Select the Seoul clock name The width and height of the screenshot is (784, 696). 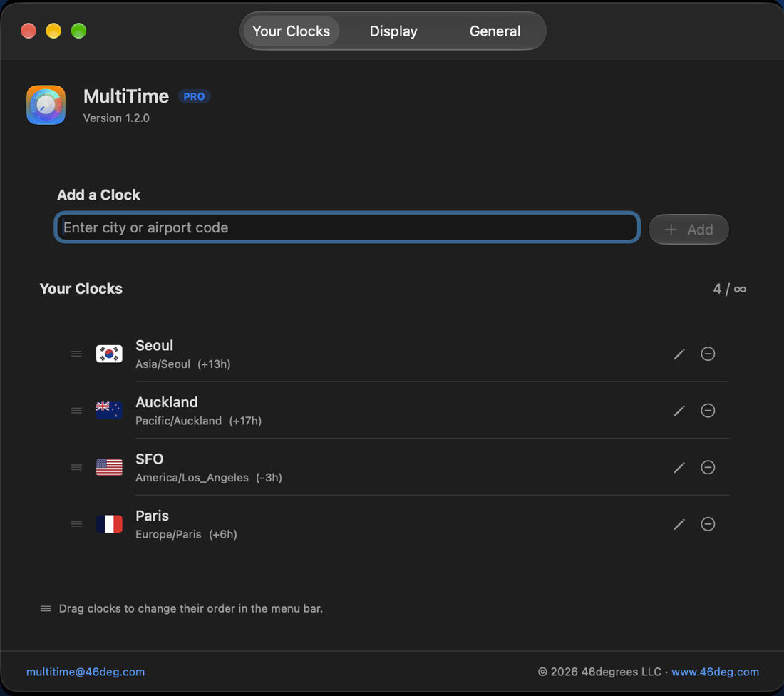(155, 345)
